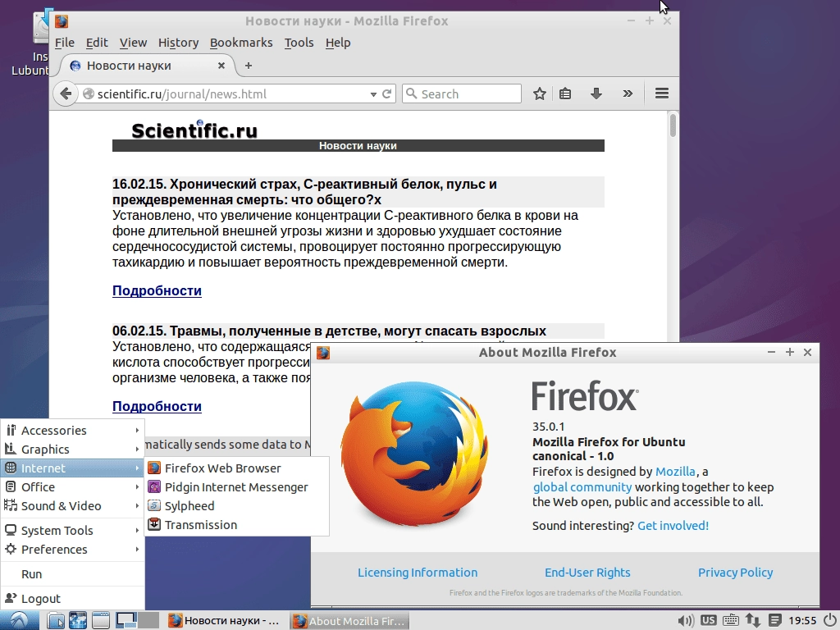Click the US keyboard layout indicator

[708, 620]
